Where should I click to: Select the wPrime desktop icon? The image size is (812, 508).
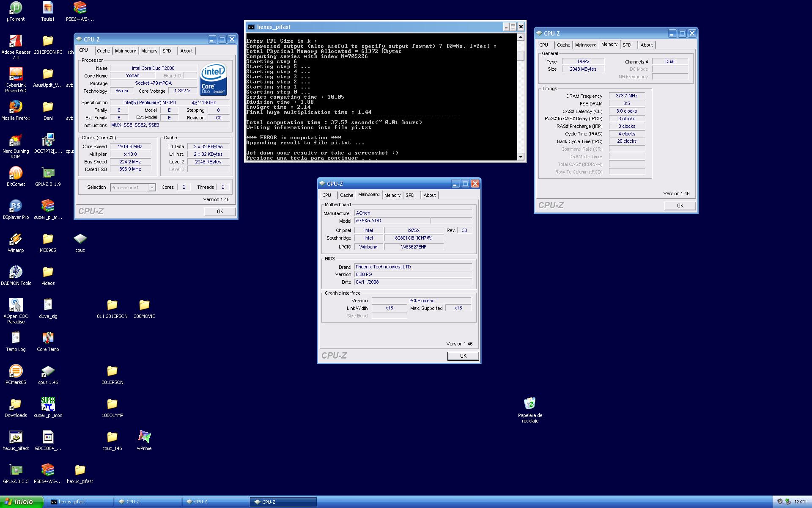coord(144,440)
